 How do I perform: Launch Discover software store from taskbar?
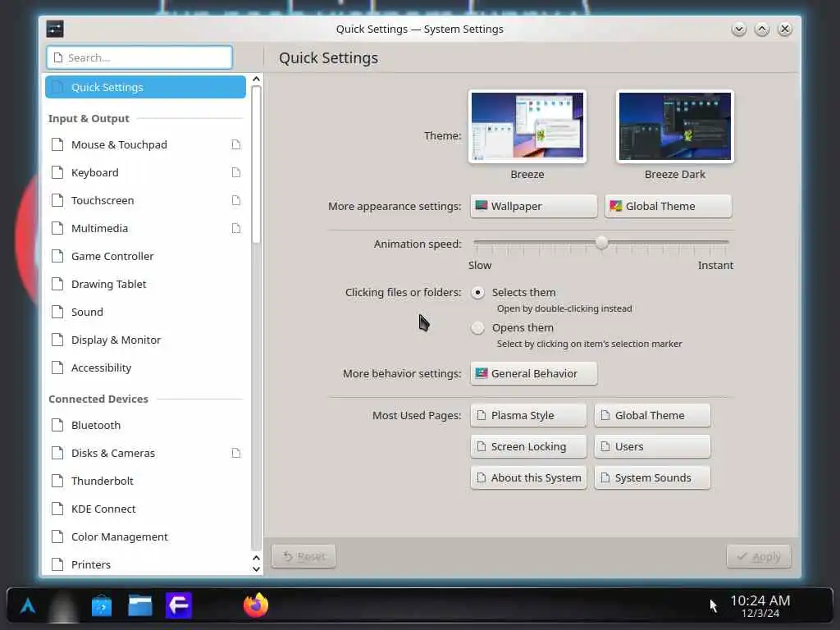tap(101, 606)
